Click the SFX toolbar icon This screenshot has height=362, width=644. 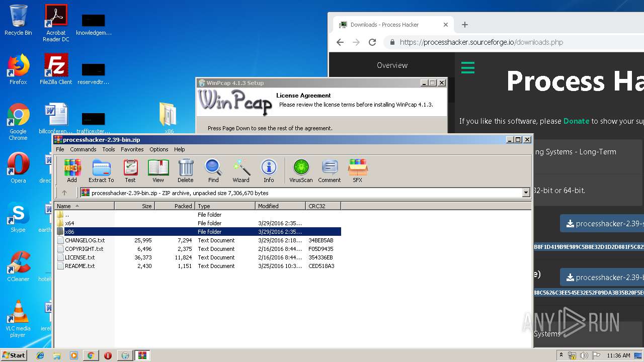pos(358,170)
